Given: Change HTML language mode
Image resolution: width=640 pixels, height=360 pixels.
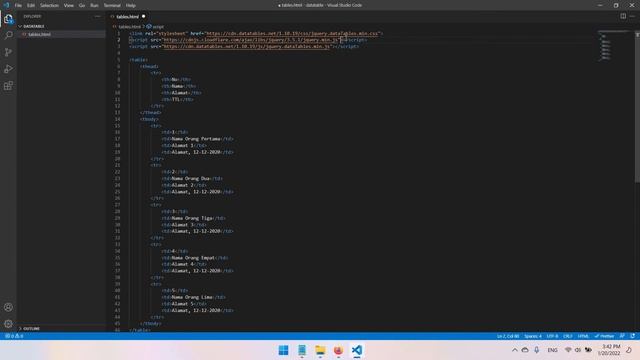Looking at the screenshot, I should pyautogui.click(x=583, y=336).
